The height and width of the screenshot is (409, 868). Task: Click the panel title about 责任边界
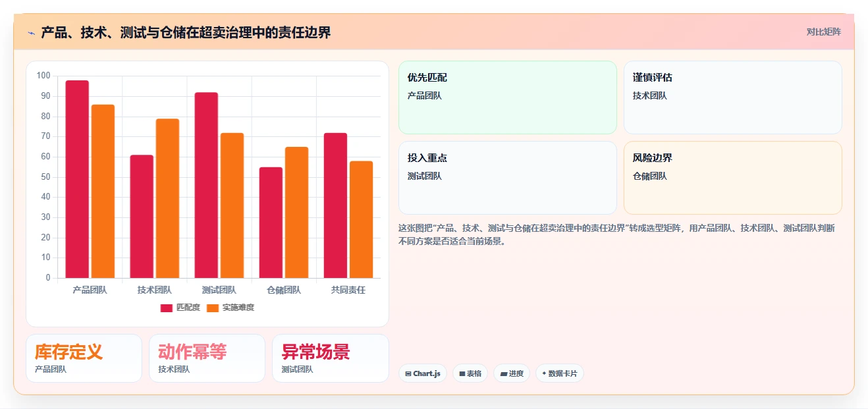pos(186,32)
